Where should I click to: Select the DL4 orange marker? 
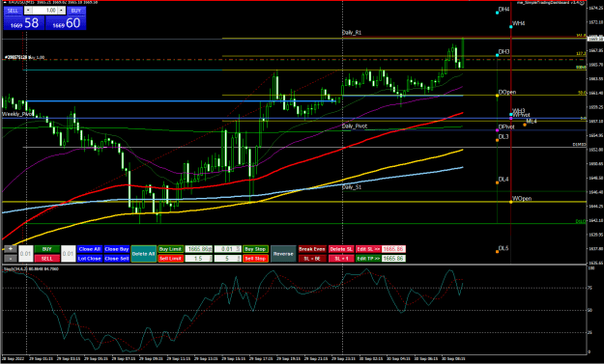(498, 182)
